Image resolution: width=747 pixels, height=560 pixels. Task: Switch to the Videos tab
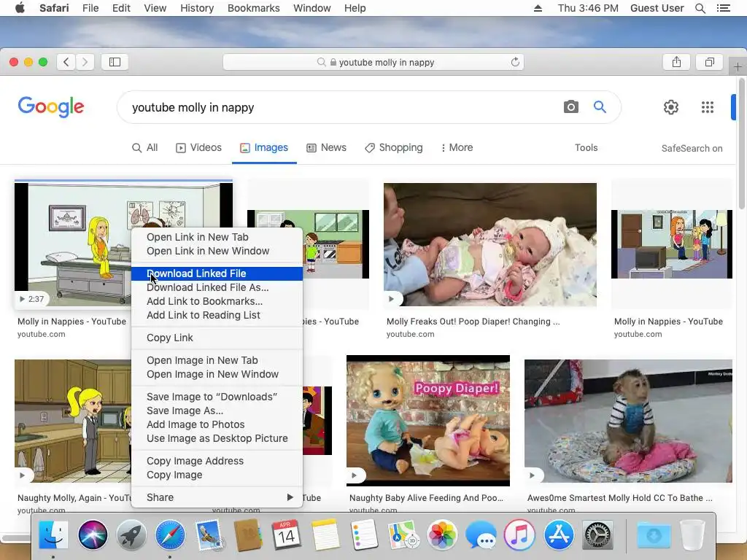coord(198,147)
